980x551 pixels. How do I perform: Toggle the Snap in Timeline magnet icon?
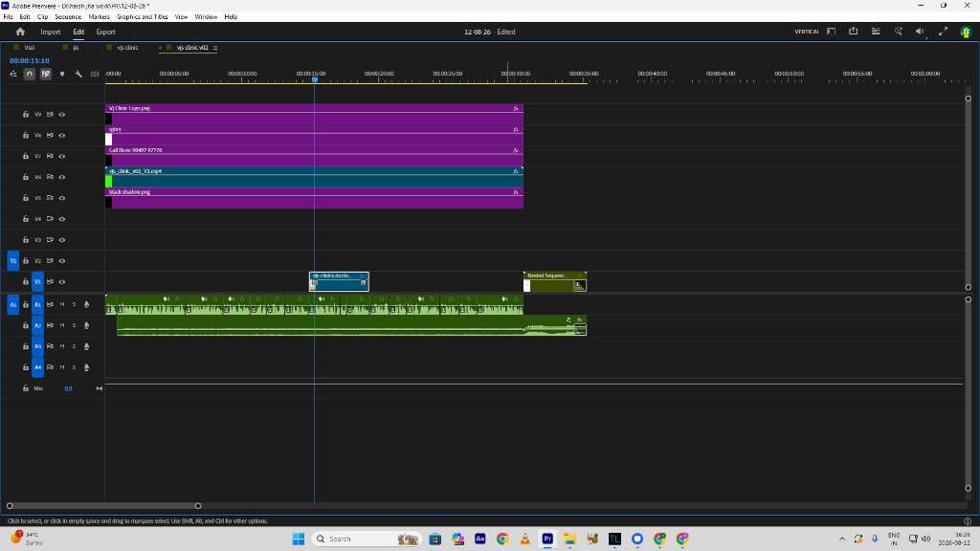[30, 74]
